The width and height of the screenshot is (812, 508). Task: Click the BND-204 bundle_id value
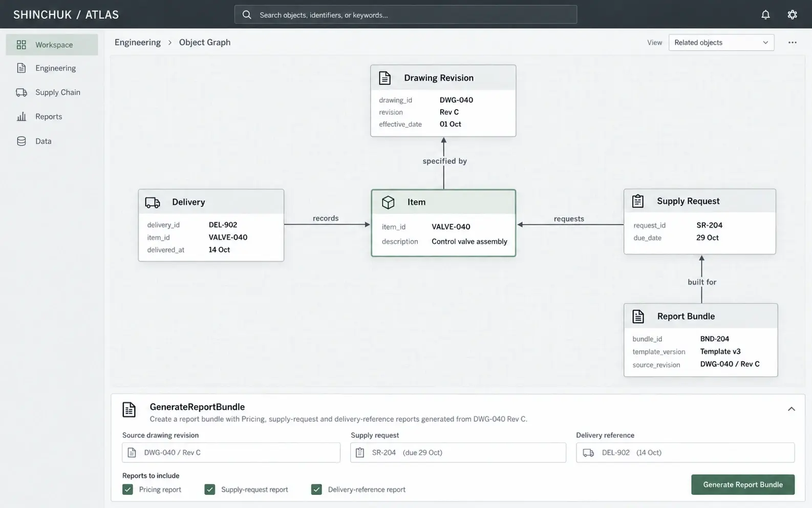[715, 338]
